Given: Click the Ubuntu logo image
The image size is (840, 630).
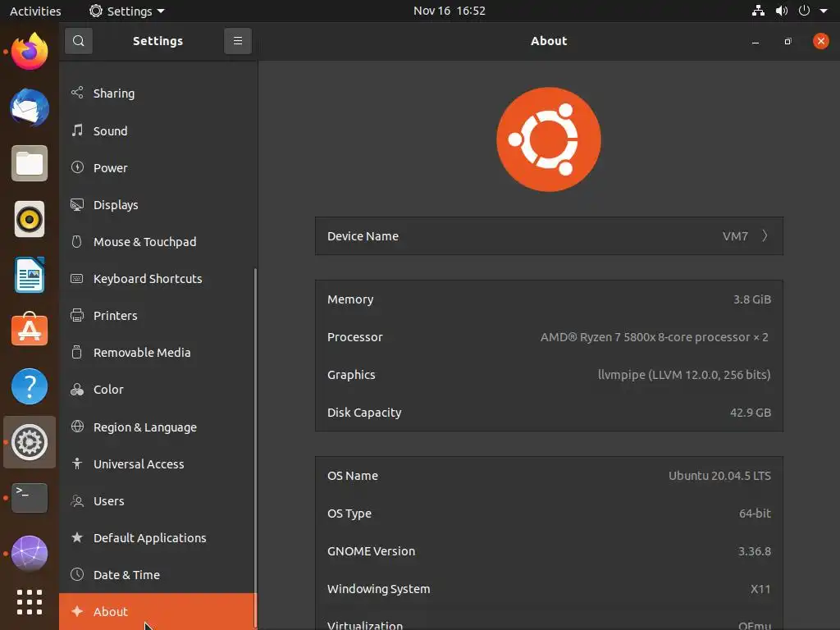Looking at the screenshot, I should 549,139.
